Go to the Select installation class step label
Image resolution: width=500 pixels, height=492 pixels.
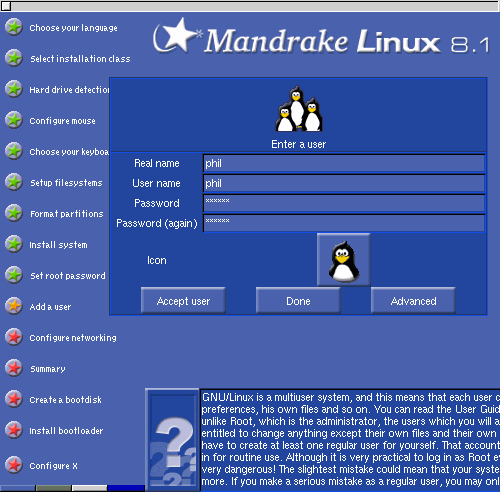pos(80,59)
